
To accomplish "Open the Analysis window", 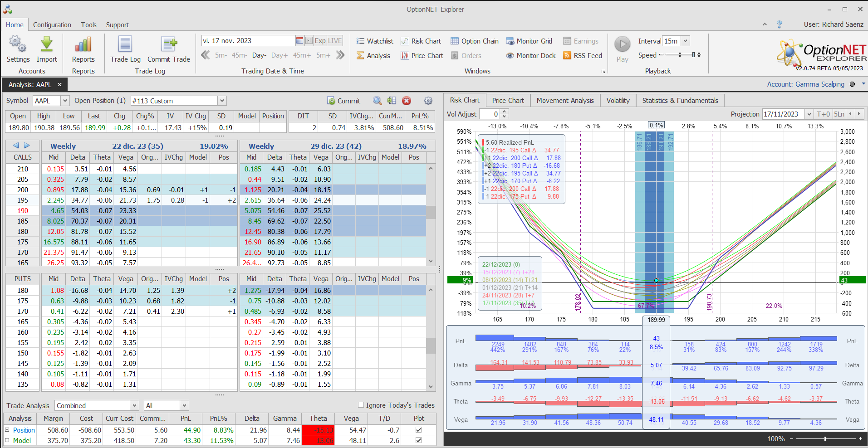I will 373,56.
